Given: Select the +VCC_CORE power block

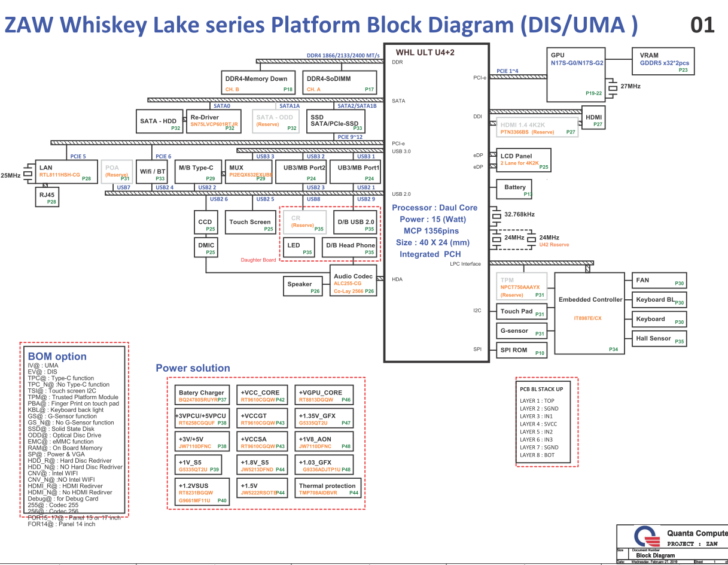Looking at the screenshot, I should point(263,396).
